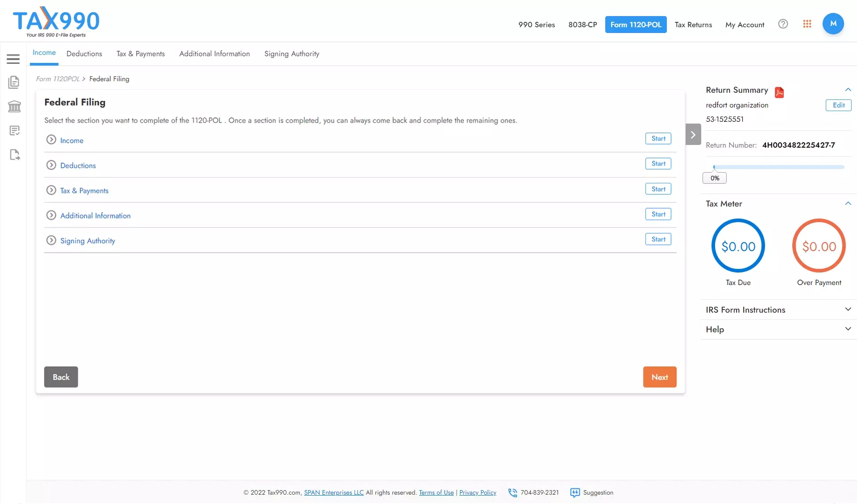Click Form 1120POL breadcrumb
This screenshot has width=857, height=504.
point(58,79)
